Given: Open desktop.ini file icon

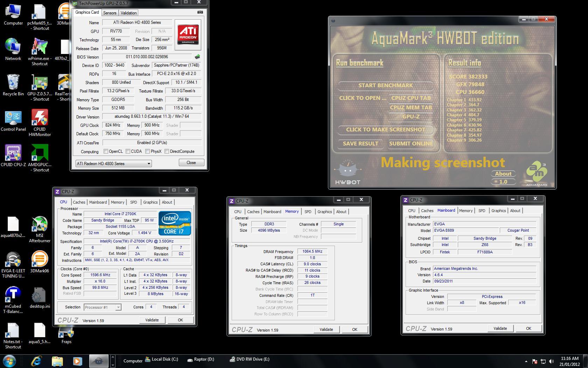Looking at the screenshot, I should pos(40,298).
